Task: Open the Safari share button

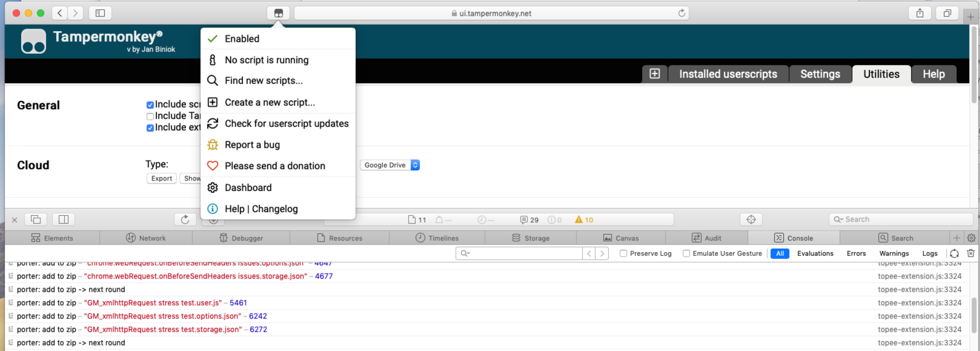Action: 919,13
